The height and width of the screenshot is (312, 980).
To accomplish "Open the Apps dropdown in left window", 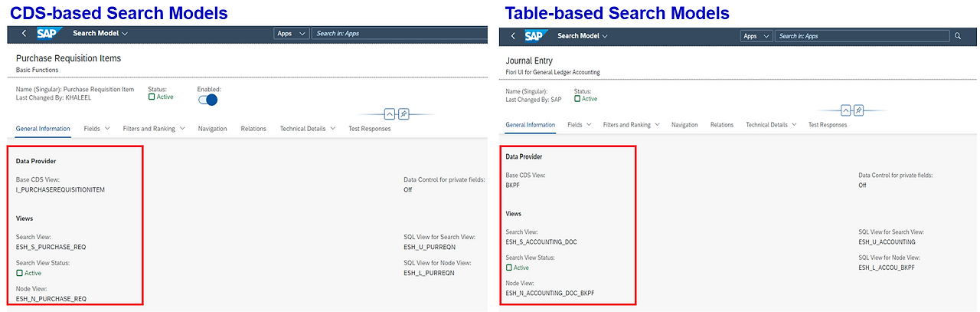I will (x=291, y=34).
